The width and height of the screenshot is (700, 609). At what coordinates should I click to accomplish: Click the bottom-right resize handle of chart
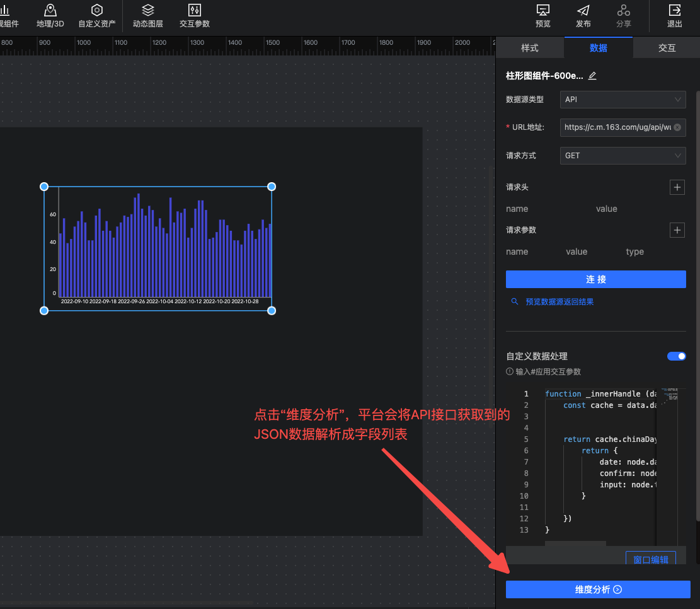coord(272,311)
